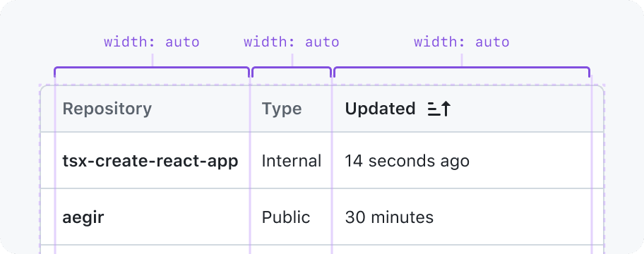This screenshot has height=254, width=644.
Task: Select the purple bracket spanning Repository column
Action: [x=152, y=71]
